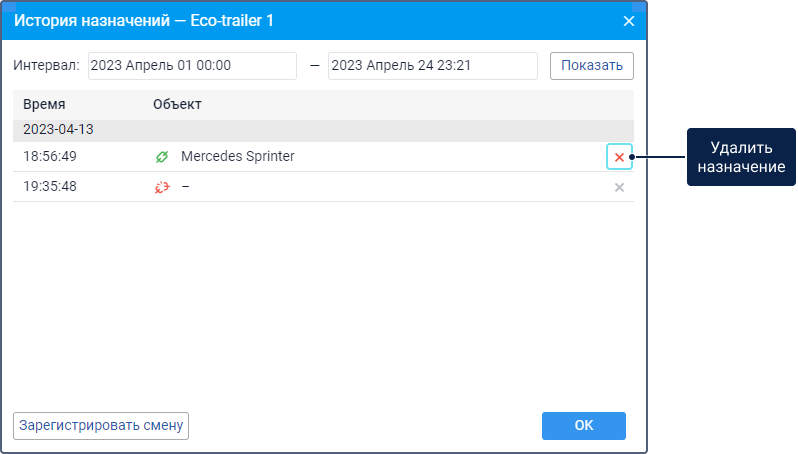Screen dimensions: 798x454
Task: Click the Объект column header
Action: pyautogui.click(x=178, y=104)
